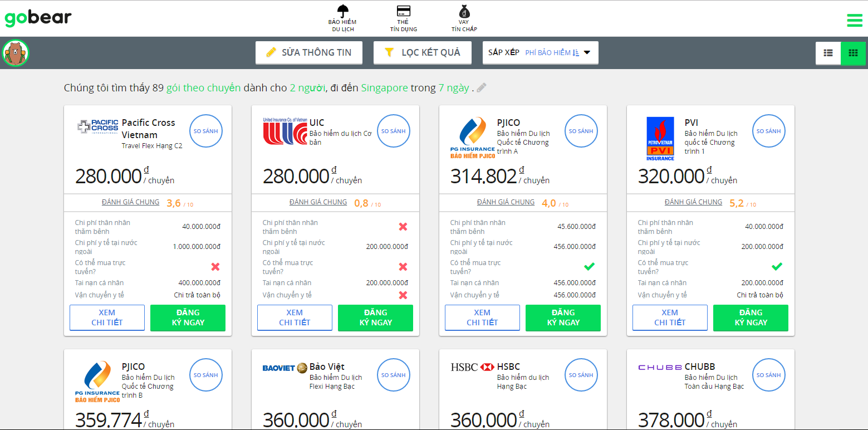Click the bear mascot avatar

pos(16,53)
